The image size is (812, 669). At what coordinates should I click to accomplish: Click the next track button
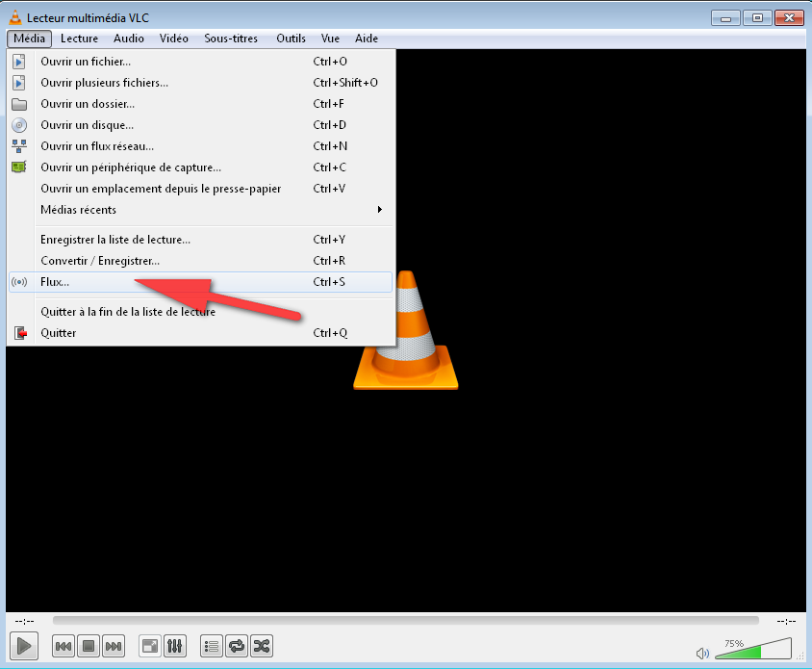point(114,646)
